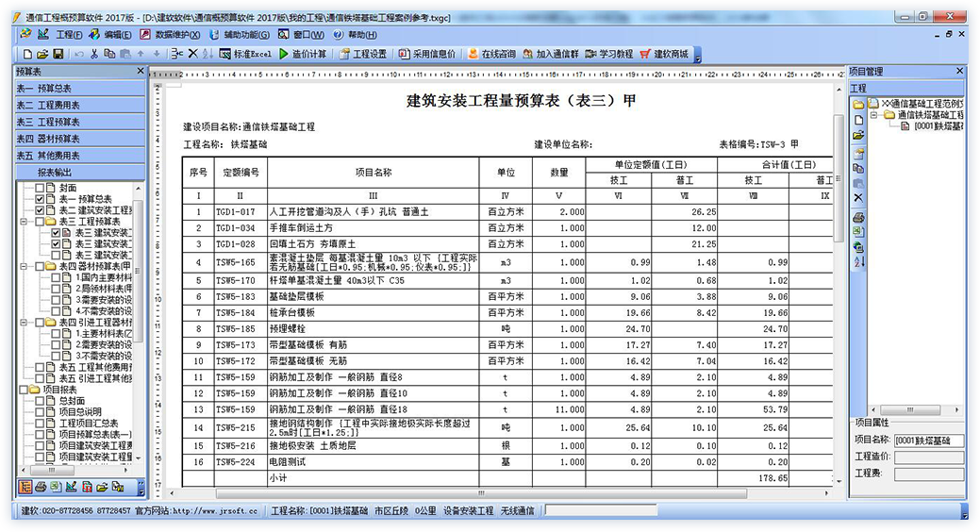Click the Save floppy disk toolbar icon
The image size is (980, 532).
[58, 55]
